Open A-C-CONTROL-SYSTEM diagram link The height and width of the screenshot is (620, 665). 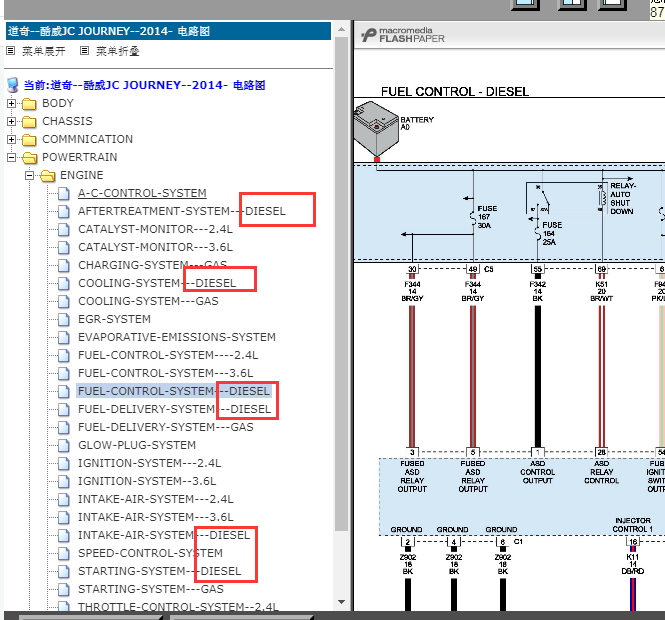[142, 193]
